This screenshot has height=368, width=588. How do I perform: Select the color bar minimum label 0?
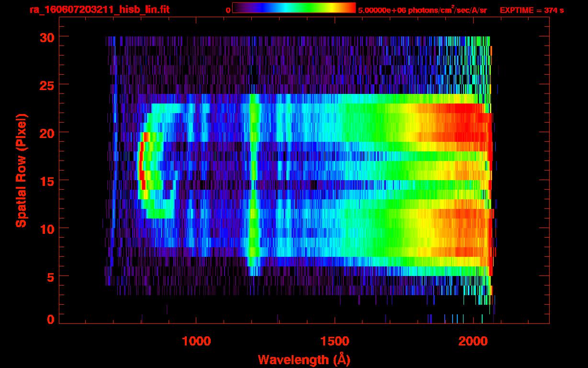pyautogui.click(x=228, y=10)
